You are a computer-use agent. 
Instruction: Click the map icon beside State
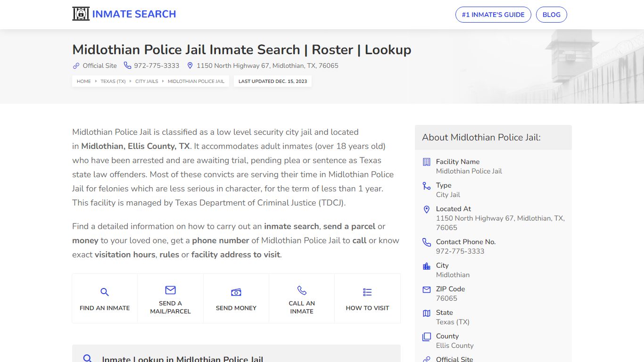427,313
